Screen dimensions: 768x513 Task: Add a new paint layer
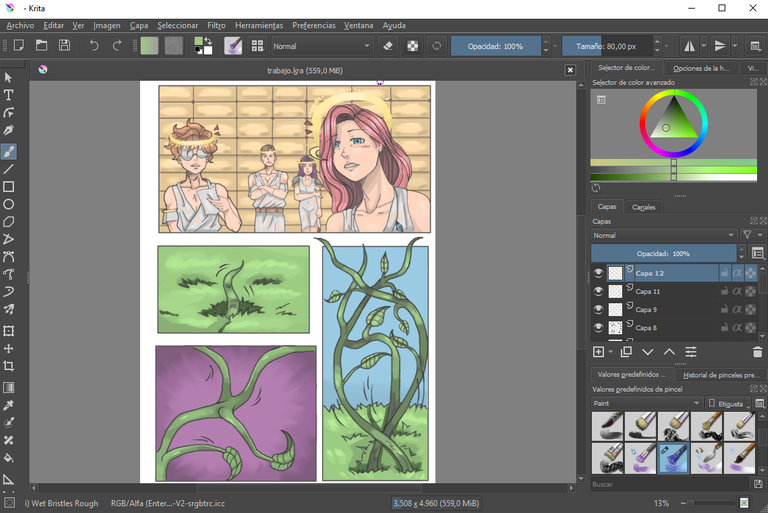pos(599,352)
